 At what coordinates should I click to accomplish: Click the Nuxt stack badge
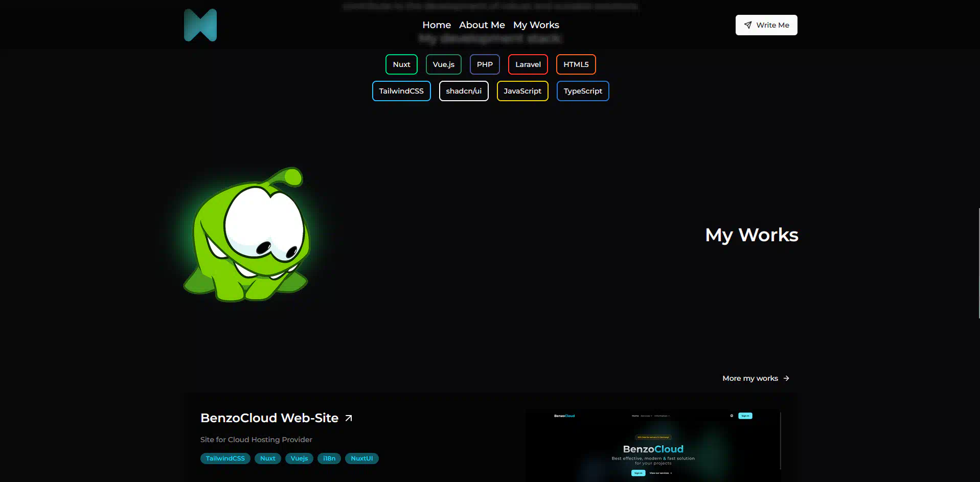click(401, 64)
